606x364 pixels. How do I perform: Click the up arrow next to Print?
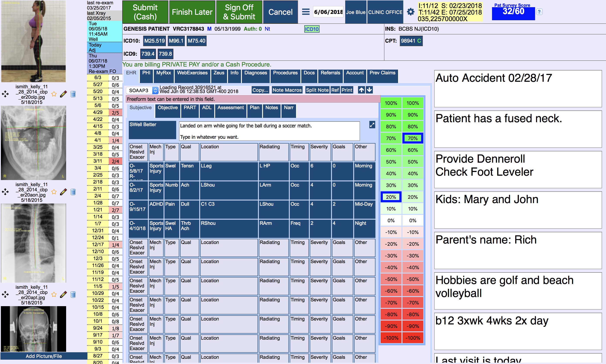[361, 90]
